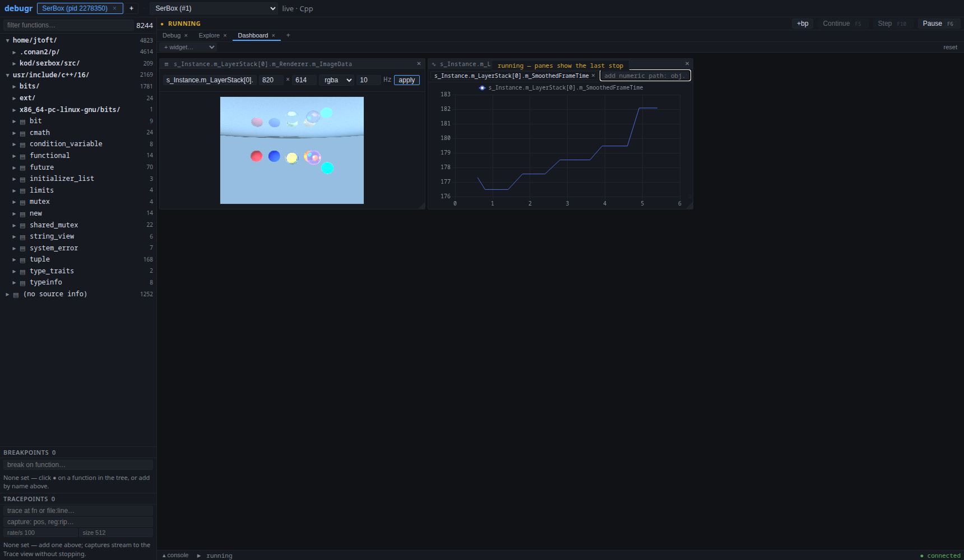Expand the bits/ folder
The height and width of the screenshot is (560, 964).
click(x=14, y=86)
